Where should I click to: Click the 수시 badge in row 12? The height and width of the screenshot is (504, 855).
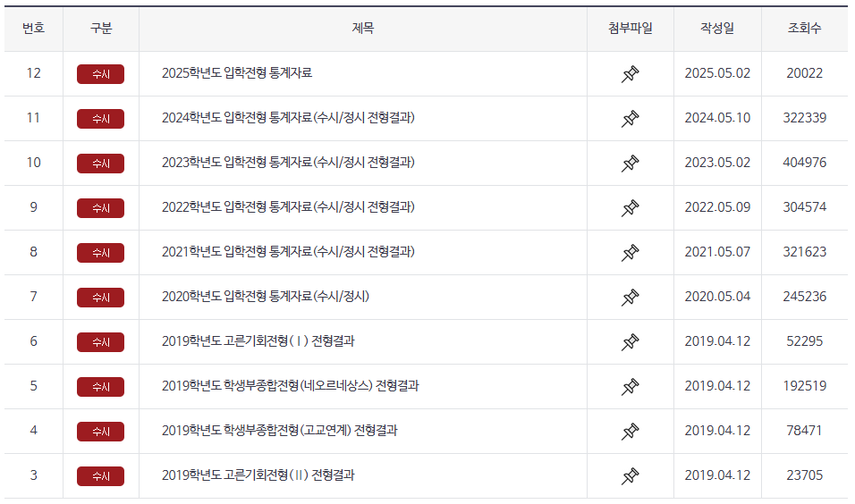(100, 74)
